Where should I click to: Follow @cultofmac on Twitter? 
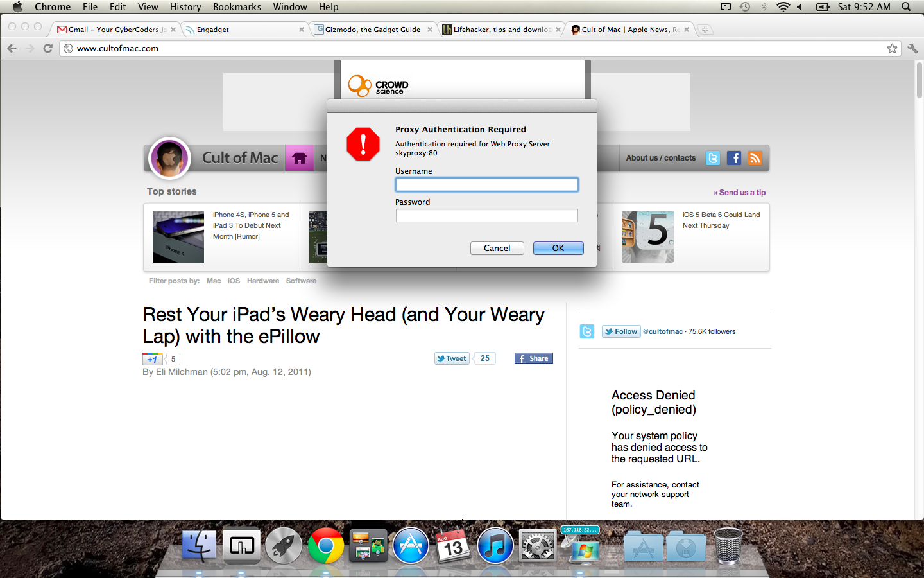[621, 331]
